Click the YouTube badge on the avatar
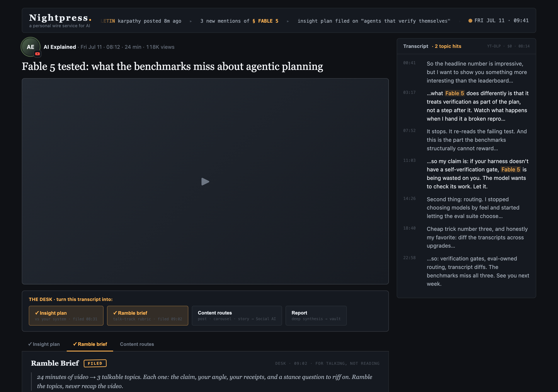558x392 pixels. click(37, 54)
